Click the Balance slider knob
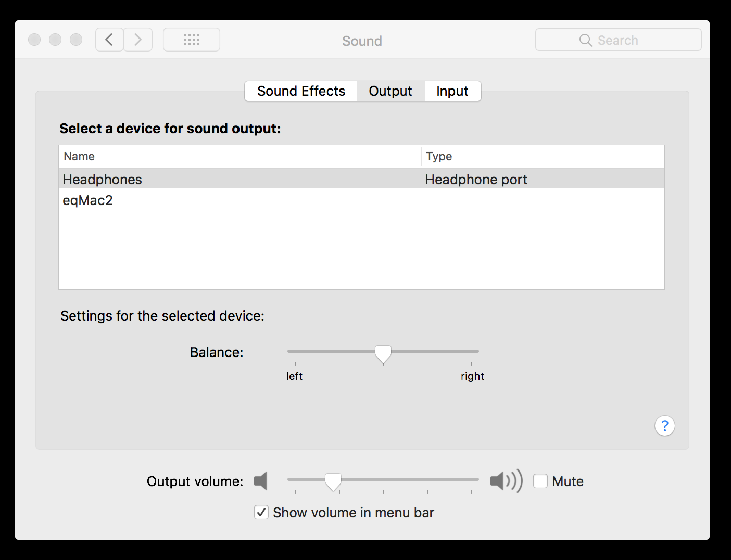731x560 pixels. point(383,354)
